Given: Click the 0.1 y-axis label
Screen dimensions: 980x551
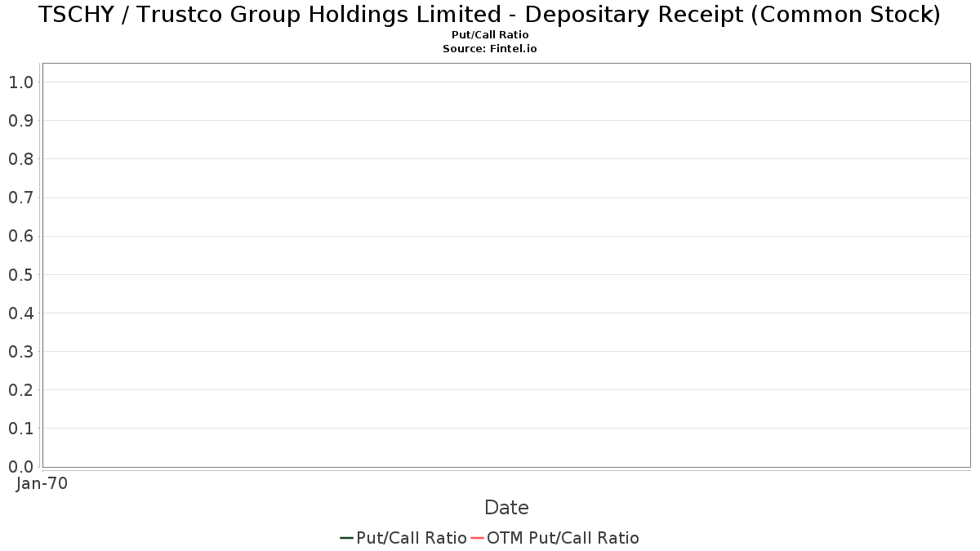Looking at the screenshot, I should coord(20,429).
